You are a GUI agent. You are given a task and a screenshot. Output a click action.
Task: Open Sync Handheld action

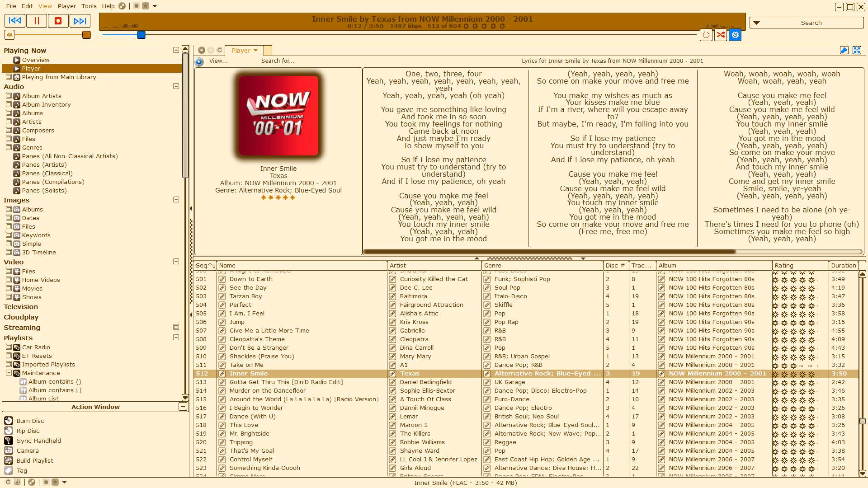[x=39, y=441]
